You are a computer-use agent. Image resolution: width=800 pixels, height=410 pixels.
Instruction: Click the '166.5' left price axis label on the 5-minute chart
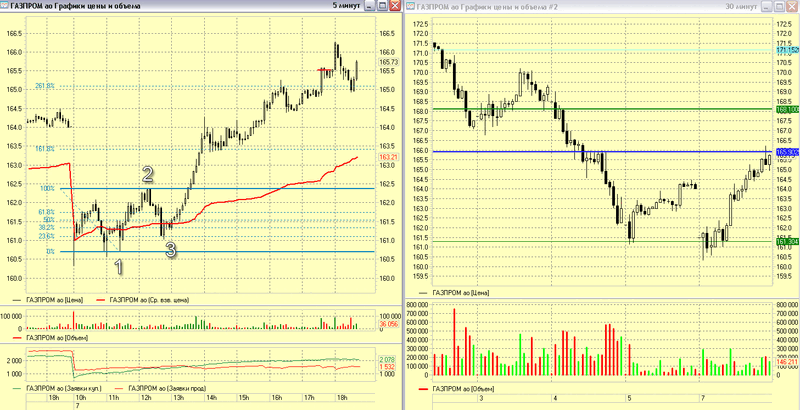point(14,34)
